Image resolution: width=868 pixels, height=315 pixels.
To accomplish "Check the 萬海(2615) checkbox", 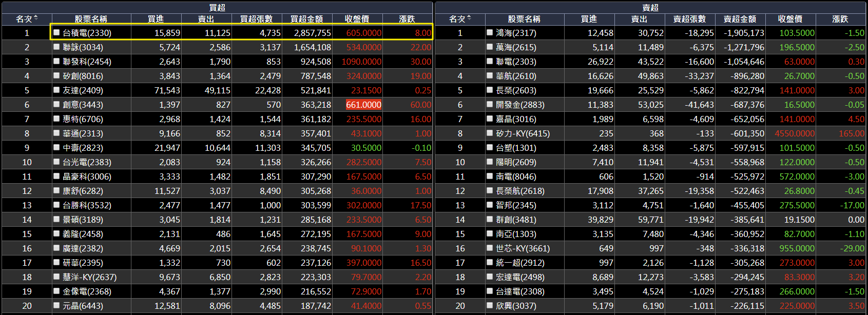I will [490, 47].
